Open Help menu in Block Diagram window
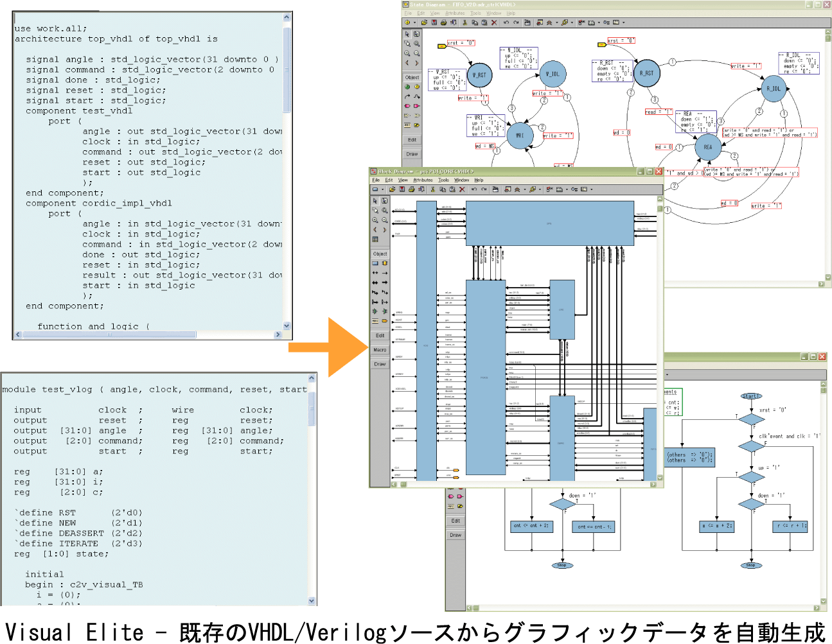 (x=479, y=180)
